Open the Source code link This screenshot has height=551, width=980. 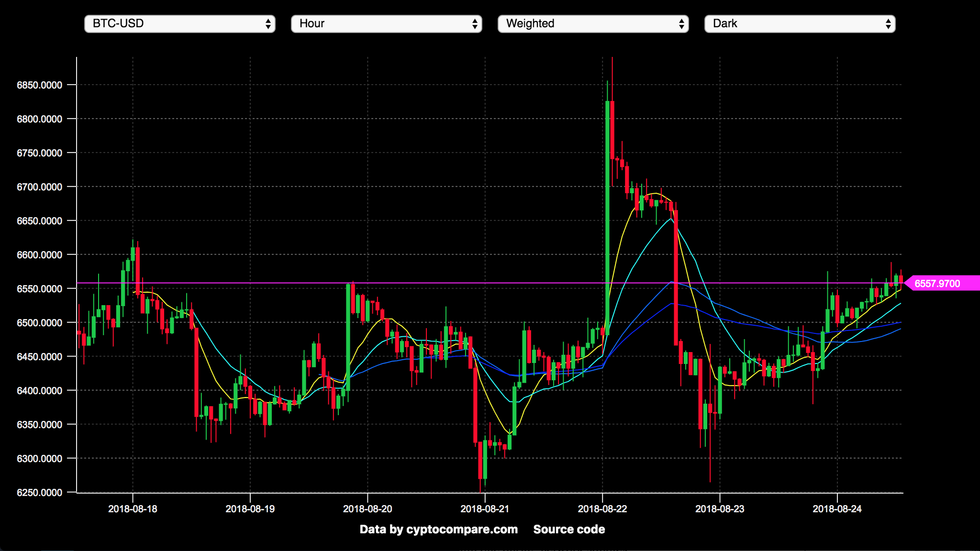click(569, 529)
